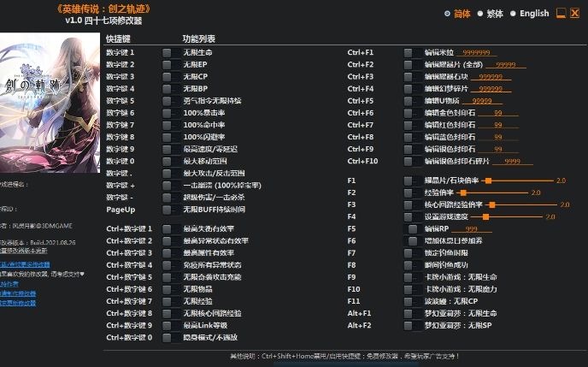Toggle the F6 option switch

[413, 241]
